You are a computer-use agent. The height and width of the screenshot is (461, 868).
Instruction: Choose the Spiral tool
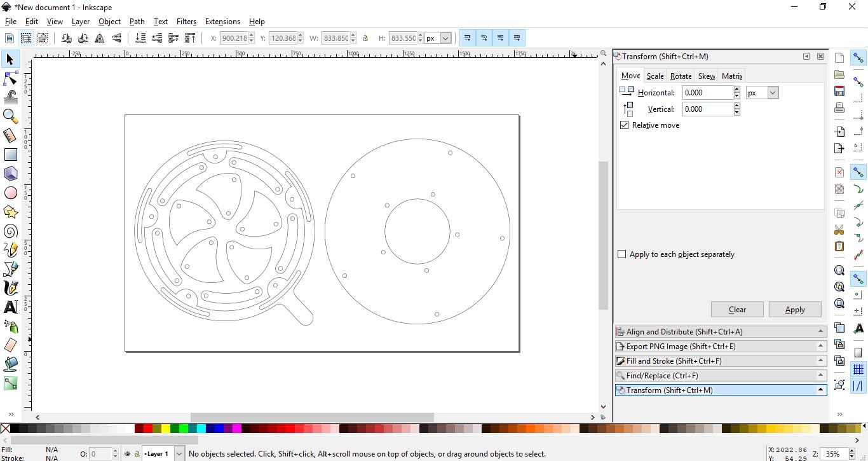10,231
